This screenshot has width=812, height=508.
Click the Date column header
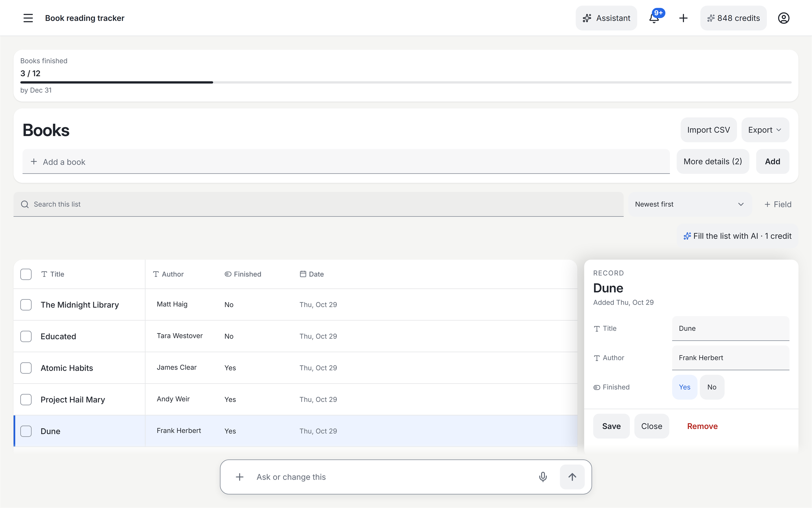(x=312, y=274)
